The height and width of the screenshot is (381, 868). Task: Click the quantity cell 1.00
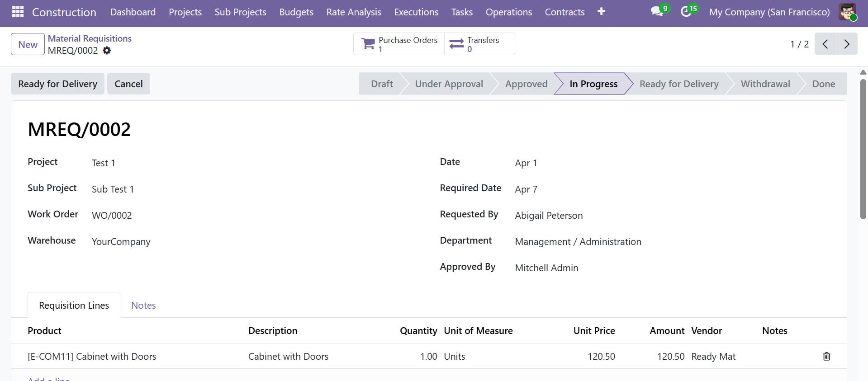click(x=428, y=357)
